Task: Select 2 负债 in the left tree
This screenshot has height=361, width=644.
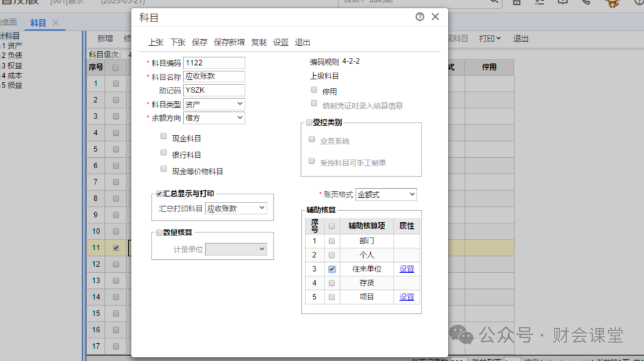Action: pos(12,55)
